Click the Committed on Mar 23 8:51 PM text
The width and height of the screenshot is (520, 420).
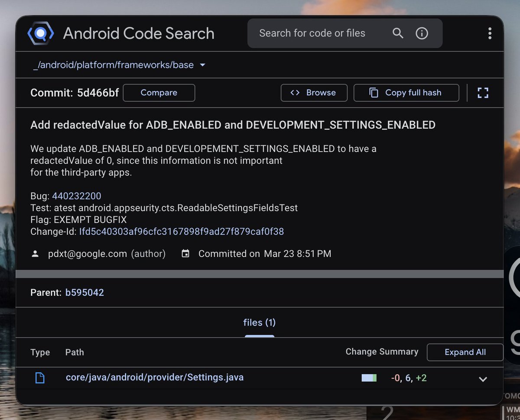(265, 254)
